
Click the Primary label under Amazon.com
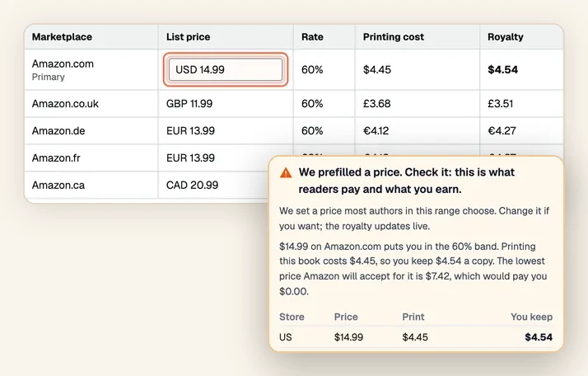click(x=48, y=77)
